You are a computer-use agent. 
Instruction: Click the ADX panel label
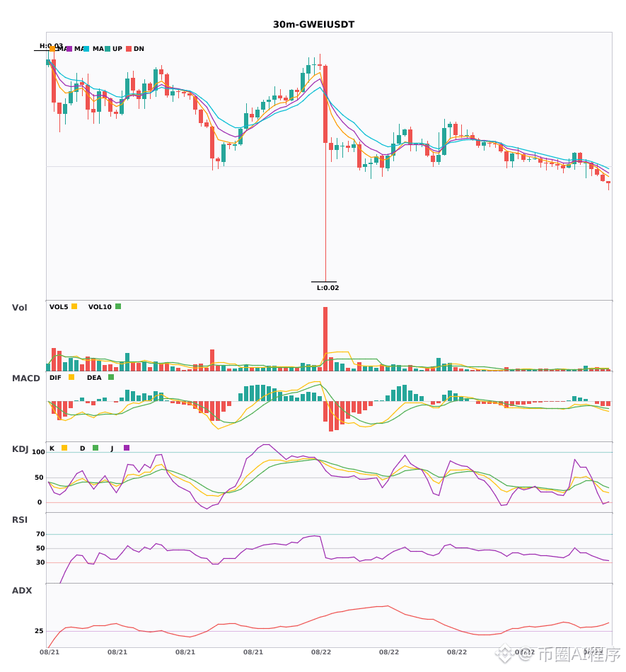22,591
